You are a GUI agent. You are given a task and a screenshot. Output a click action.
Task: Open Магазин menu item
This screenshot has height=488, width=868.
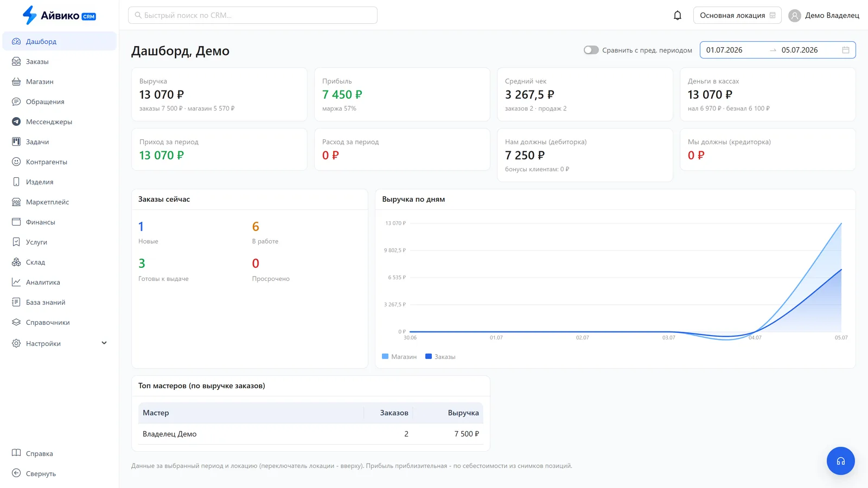pos(60,81)
